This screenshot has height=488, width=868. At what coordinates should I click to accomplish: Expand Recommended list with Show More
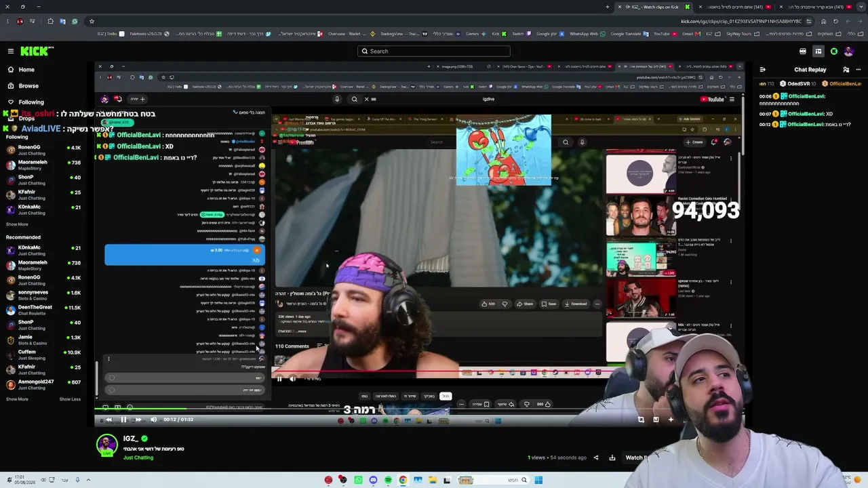[x=17, y=399]
